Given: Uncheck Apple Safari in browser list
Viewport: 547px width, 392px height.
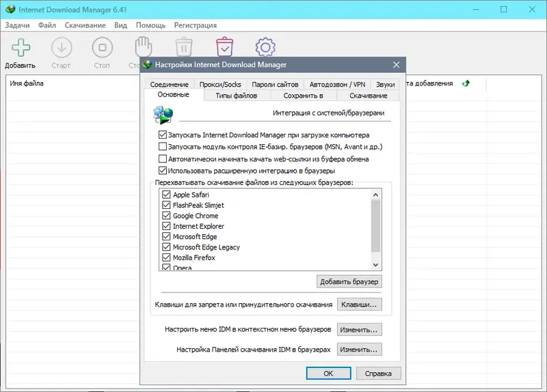Looking at the screenshot, I should (166, 195).
